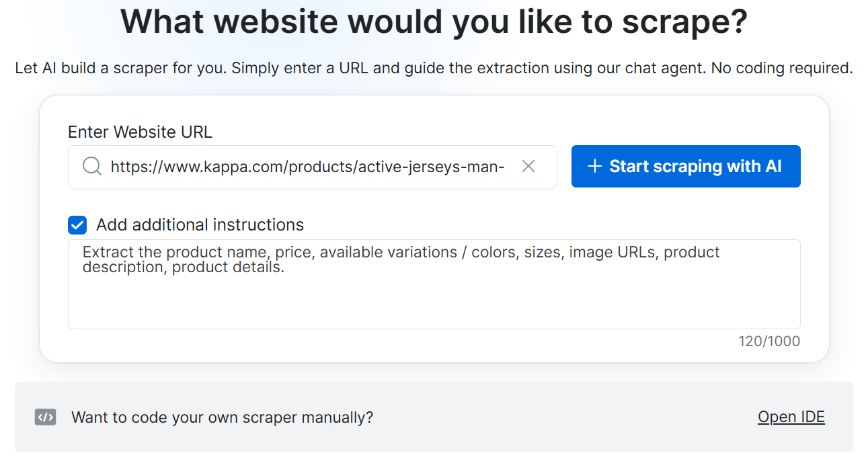Click the 120/1000 character counter
Screen dimensions: 868x459
coord(769,341)
